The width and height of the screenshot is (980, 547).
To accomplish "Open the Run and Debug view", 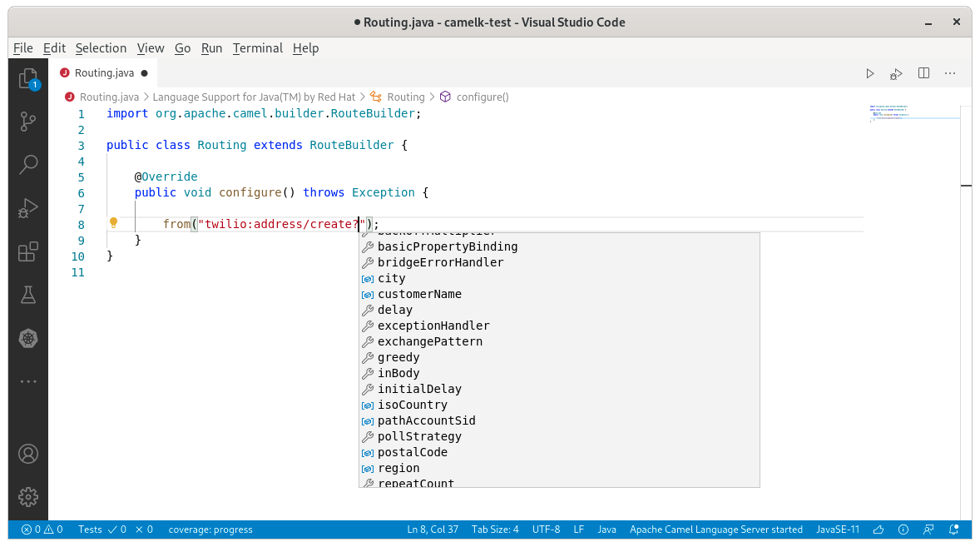I will click(x=28, y=207).
